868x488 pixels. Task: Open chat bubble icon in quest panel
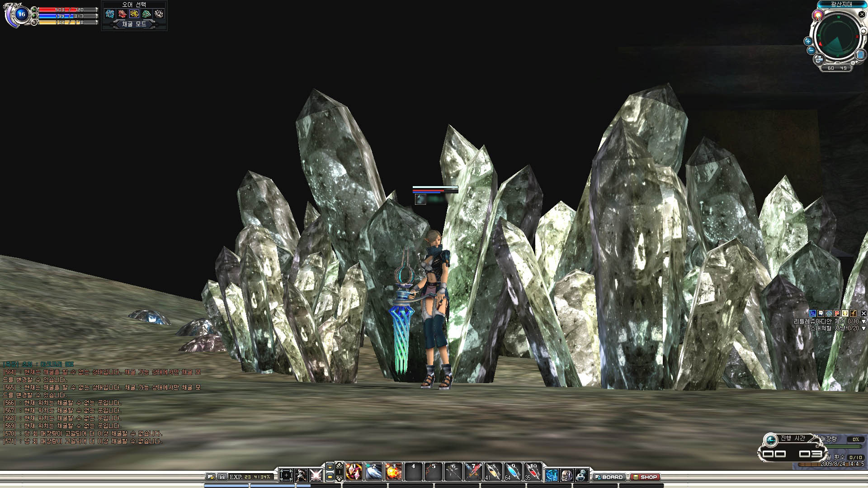tap(821, 314)
